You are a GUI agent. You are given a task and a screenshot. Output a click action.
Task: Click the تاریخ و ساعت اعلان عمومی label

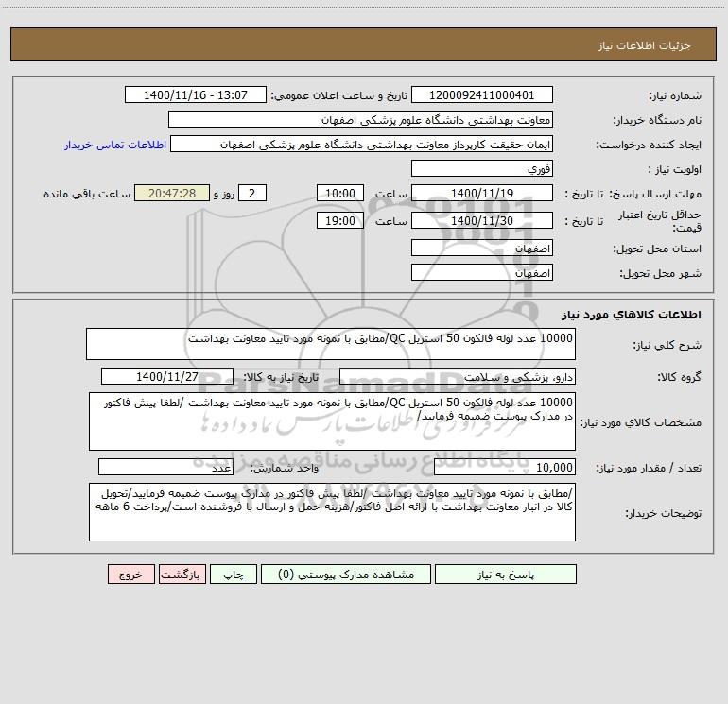(339, 95)
